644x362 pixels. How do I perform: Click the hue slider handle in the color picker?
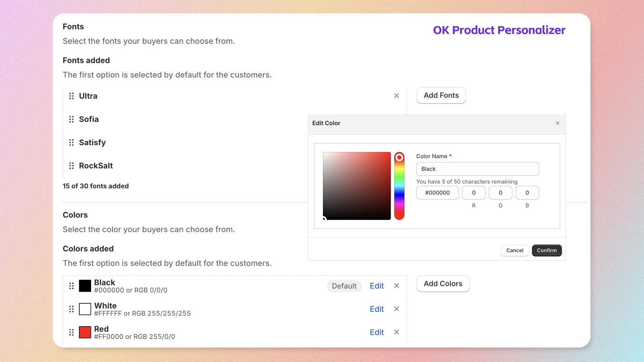[x=399, y=157]
